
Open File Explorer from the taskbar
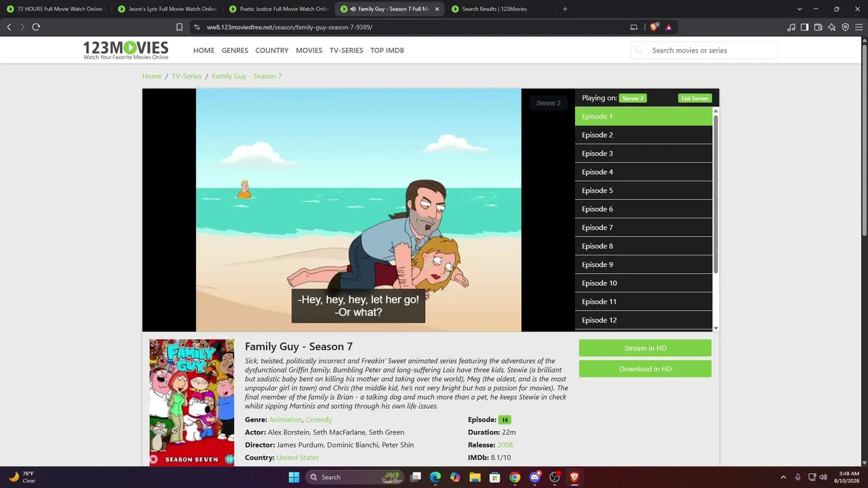coord(475,477)
